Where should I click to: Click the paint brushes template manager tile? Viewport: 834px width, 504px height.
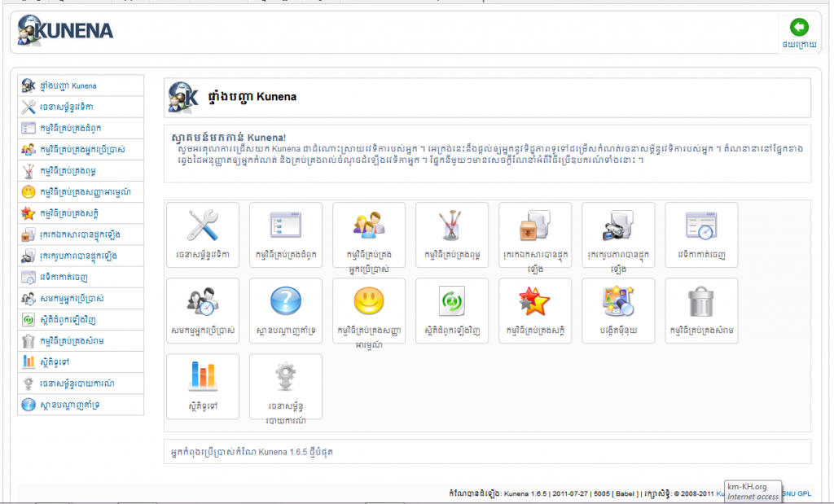(x=452, y=234)
